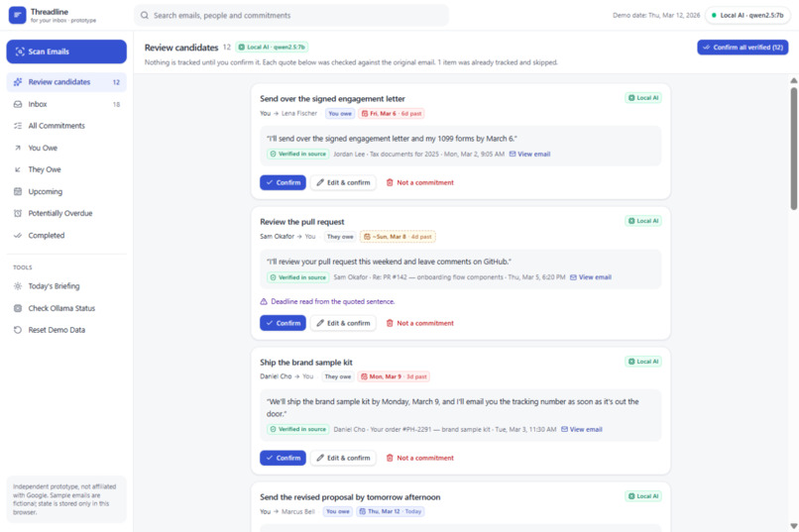Click Local AI tag on pull request card
Screen dimensions: 799x532
point(643,221)
